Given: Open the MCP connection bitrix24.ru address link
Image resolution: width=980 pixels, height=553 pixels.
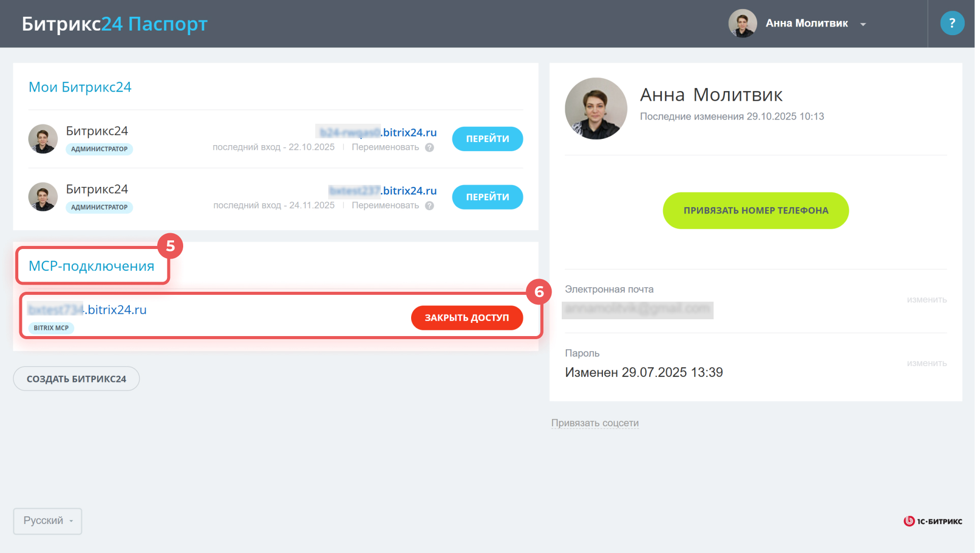Looking at the screenshot, I should pyautogui.click(x=88, y=310).
